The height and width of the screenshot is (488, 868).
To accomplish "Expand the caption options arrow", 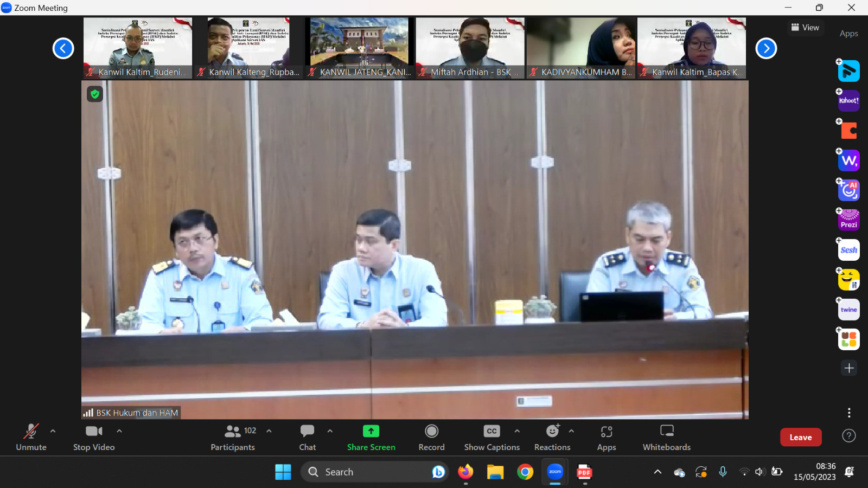I will click(517, 431).
